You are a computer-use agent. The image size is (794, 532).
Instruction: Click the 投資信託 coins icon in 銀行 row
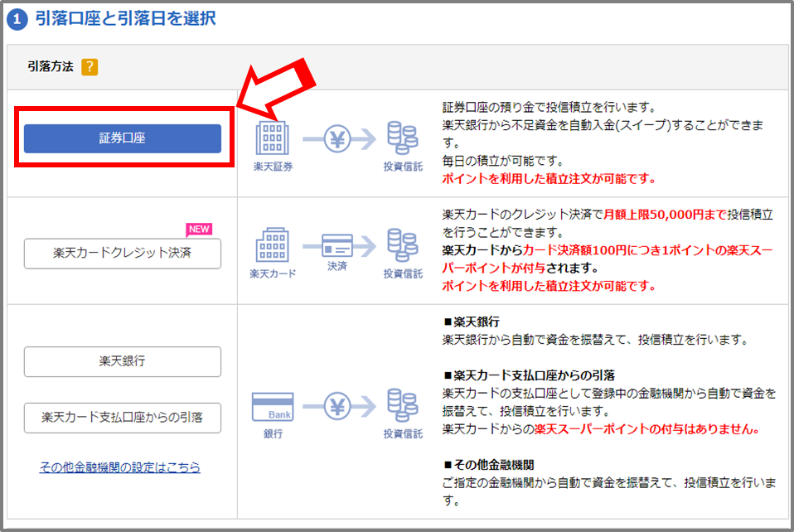pyautogui.click(x=403, y=405)
